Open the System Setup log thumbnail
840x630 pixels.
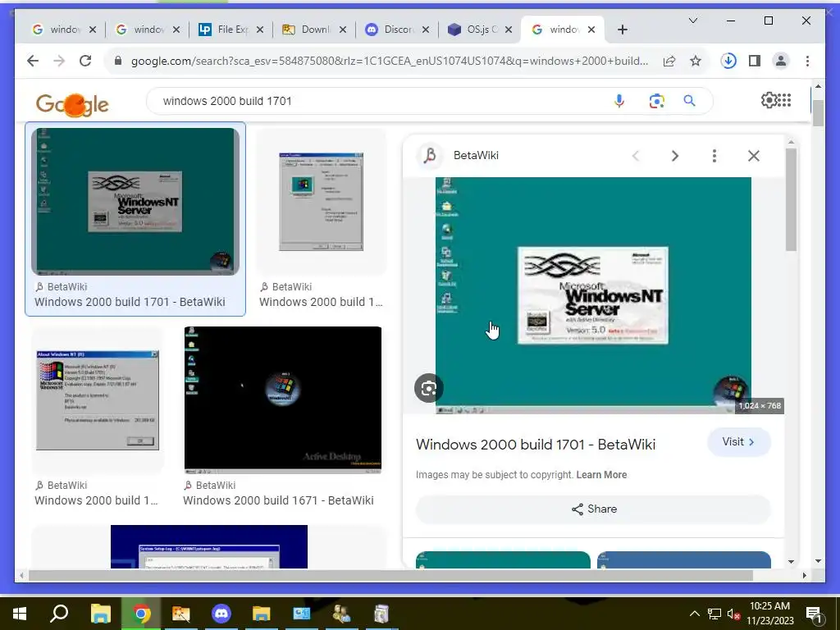tap(209, 546)
